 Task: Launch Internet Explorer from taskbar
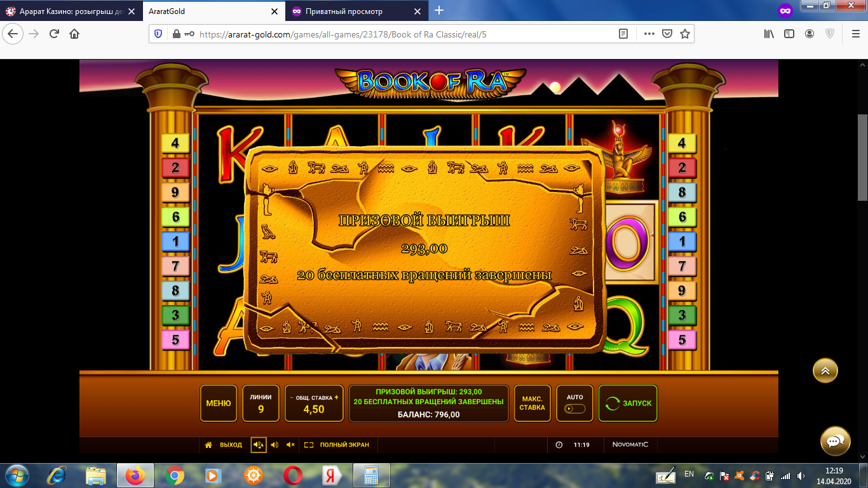[x=57, y=475]
